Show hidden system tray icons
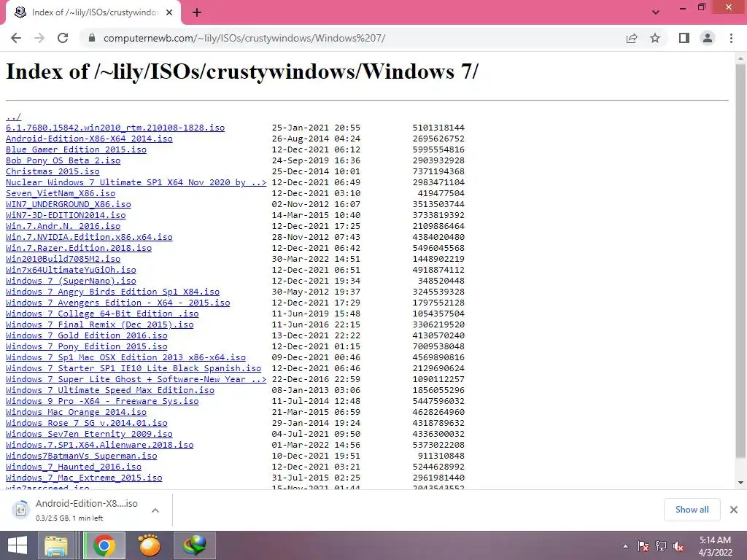Image resolution: width=747 pixels, height=560 pixels. (625, 546)
